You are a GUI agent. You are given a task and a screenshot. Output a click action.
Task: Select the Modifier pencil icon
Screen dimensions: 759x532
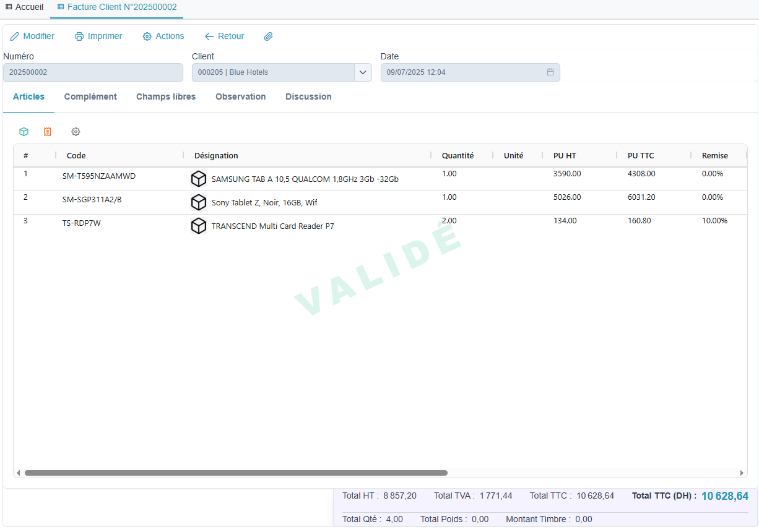tap(14, 36)
